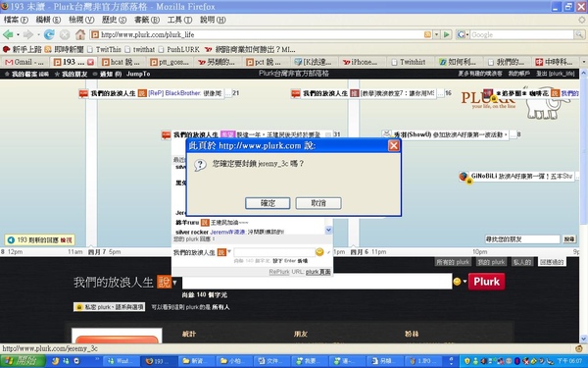Click JumpTo in Plurk top bar
This screenshot has height=368, width=588.
pyautogui.click(x=138, y=74)
